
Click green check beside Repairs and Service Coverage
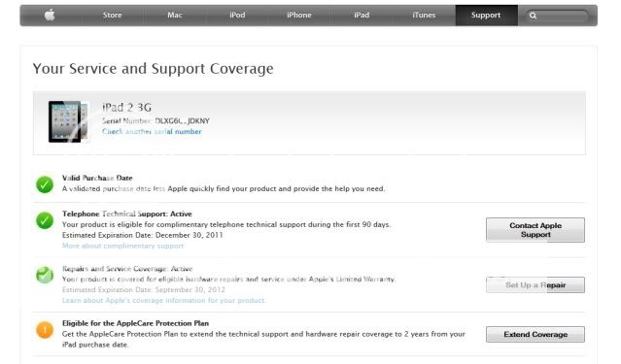pyautogui.click(x=45, y=275)
